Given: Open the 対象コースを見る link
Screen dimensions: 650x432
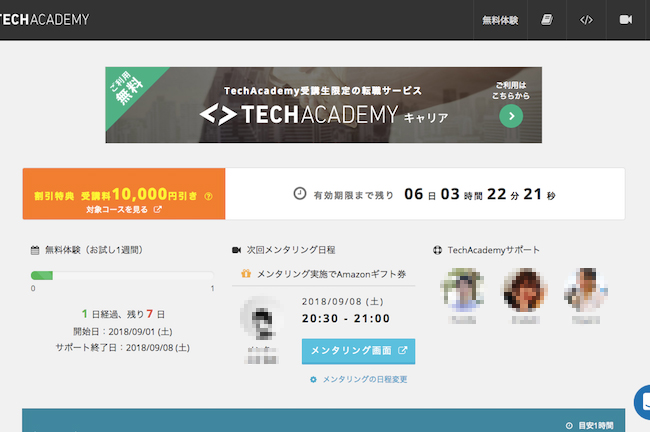Looking at the screenshot, I should (117, 210).
